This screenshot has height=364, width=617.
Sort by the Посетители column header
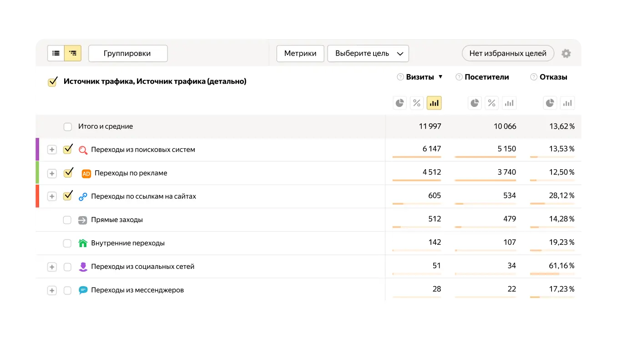click(487, 77)
